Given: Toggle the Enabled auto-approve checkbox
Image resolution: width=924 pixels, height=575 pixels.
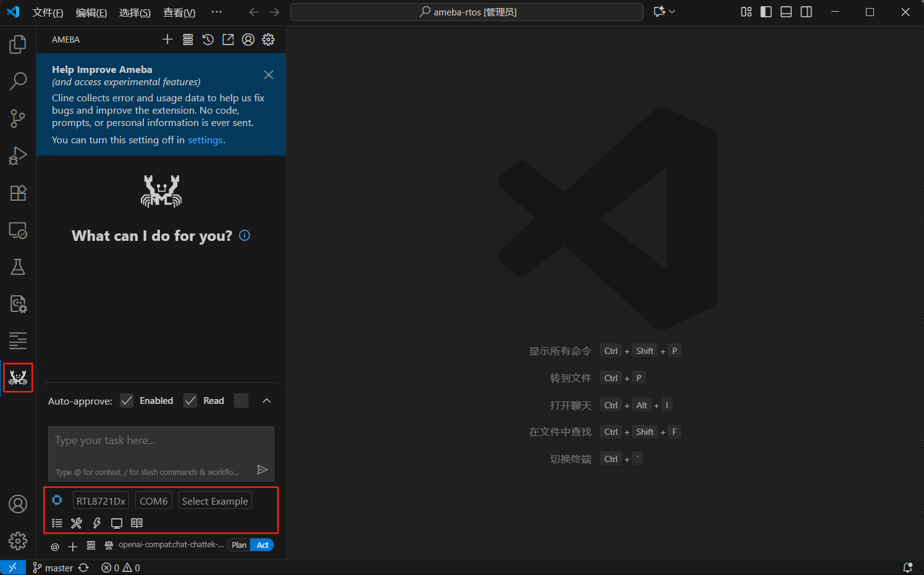Looking at the screenshot, I should tap(127, 401).
